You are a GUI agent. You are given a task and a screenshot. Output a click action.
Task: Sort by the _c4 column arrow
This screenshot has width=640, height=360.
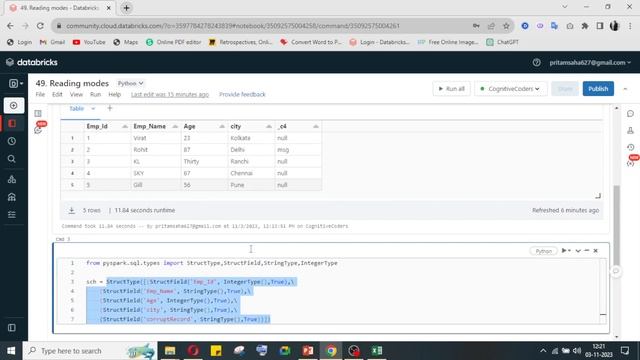click(x=316, y=127)
